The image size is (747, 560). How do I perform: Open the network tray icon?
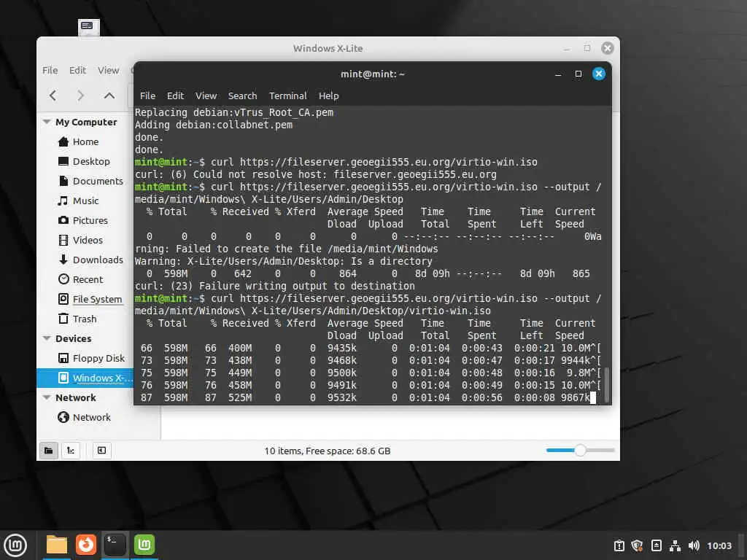click(675, 545)
